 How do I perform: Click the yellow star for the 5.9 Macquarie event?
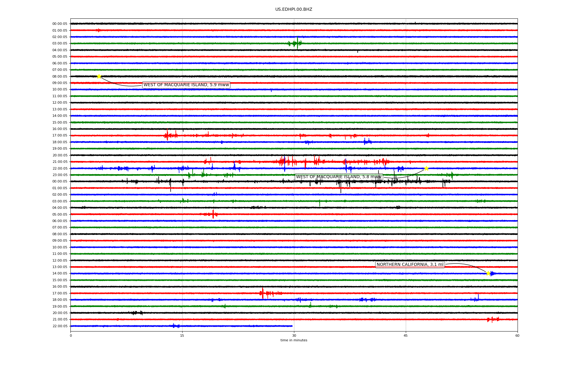(x=99, y=76)
